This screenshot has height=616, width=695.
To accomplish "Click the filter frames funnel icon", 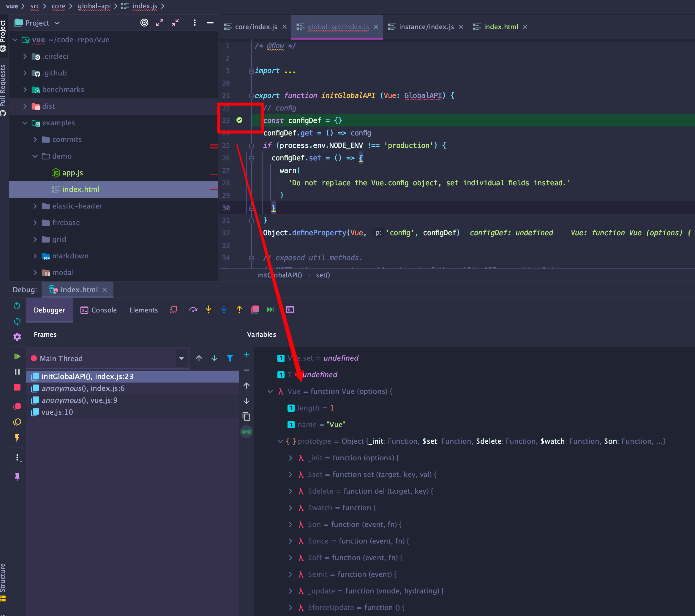I will 230,358.
